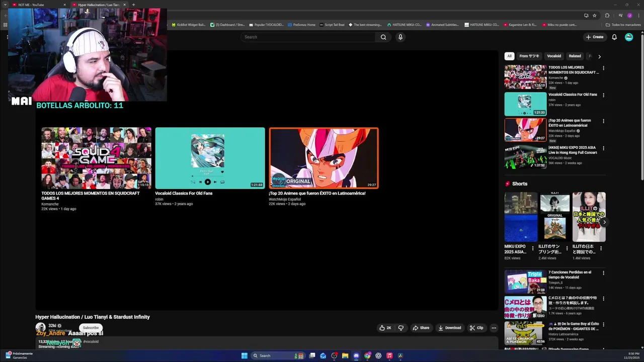Open Apple Music from taskbar
The height and width of the screenshot is (362, 644).
389,355
